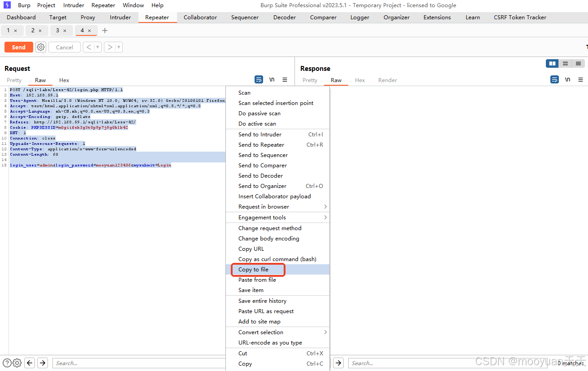Viewport: 588px width, 371px height.
Task: Go back to previous request in history
Action: (x=89, y=47)
